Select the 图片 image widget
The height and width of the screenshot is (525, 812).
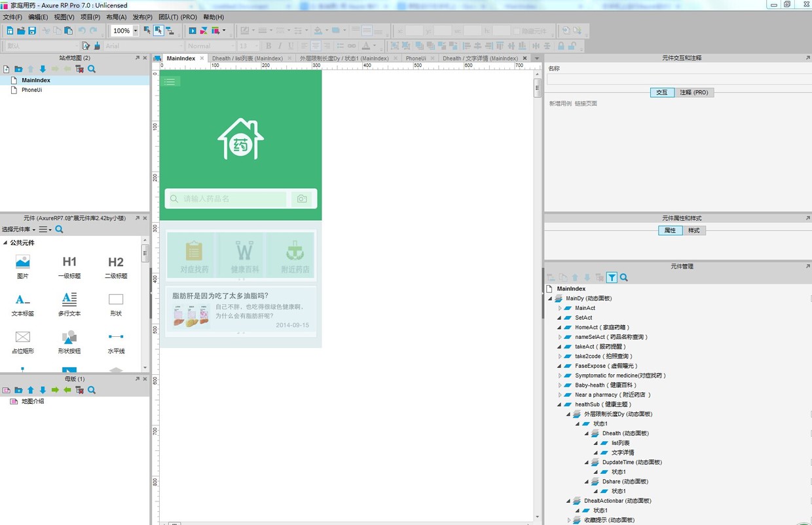(23, 267)
